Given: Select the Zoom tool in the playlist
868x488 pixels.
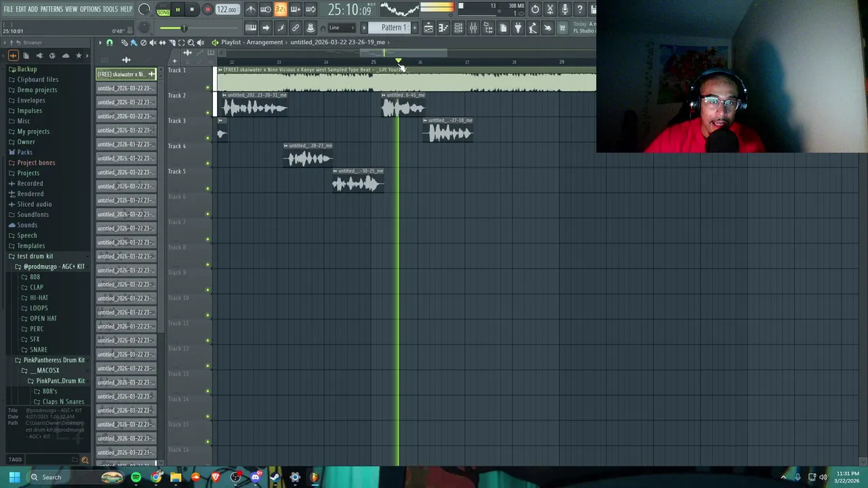Looking at the screenshot, I should pyautogui.click(x=191, y=43).
